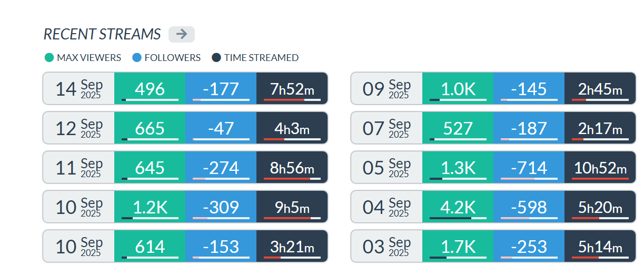This screenshot has height=276, width=644.
Task: Click the blue Followers legend dot
Action: tap(137, 58)
